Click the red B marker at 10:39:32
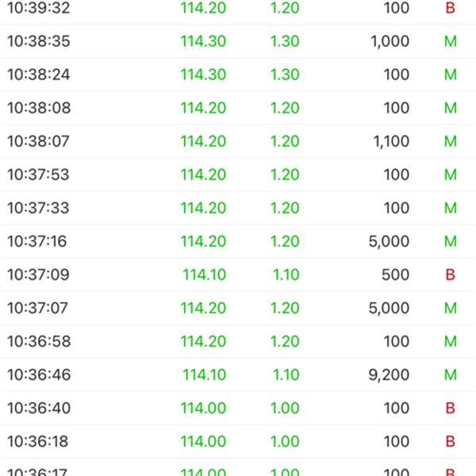476x476 pixels. (x=450, y=8)
